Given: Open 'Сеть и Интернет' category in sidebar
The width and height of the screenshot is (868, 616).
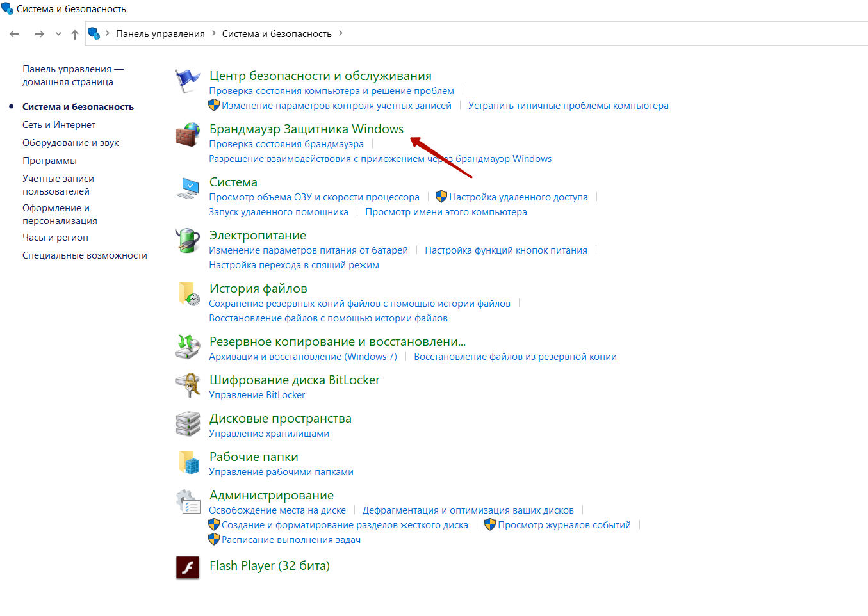Looking at the screenshot, I should pyautogui.click(x=59, y=125).
